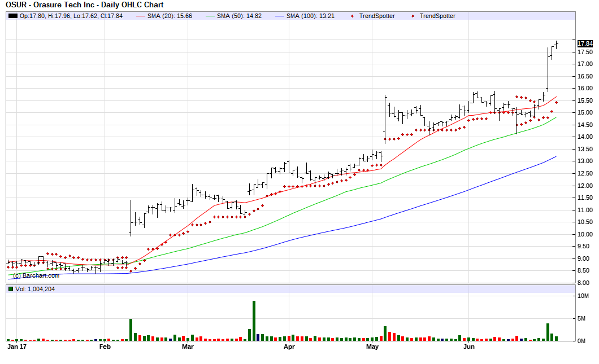Click the '10.00' price axis label
This screenshot has height=364, width=599.
pos(585,234)
